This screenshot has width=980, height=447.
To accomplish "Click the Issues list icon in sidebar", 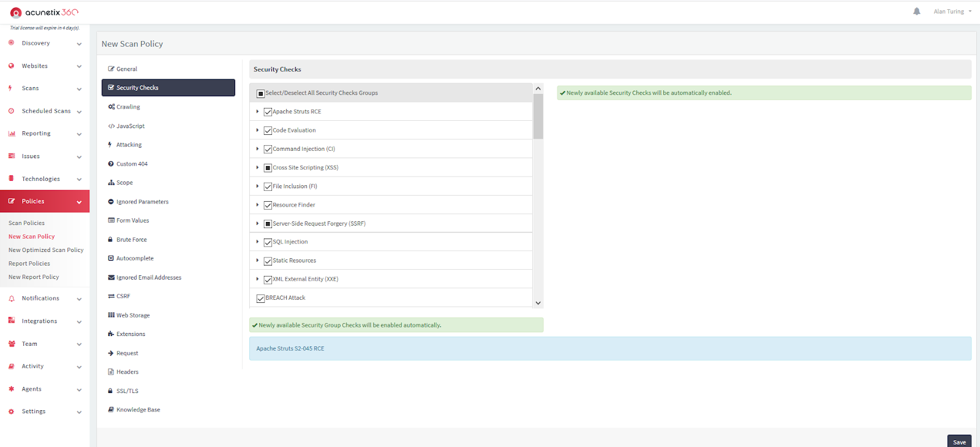I will 11,156.
